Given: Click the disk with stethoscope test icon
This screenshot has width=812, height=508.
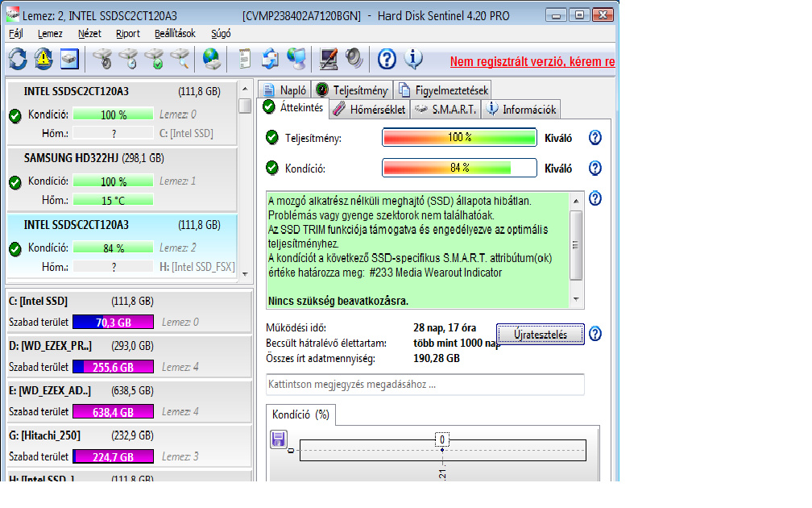Looking at the screenshot, I should 103,59.
